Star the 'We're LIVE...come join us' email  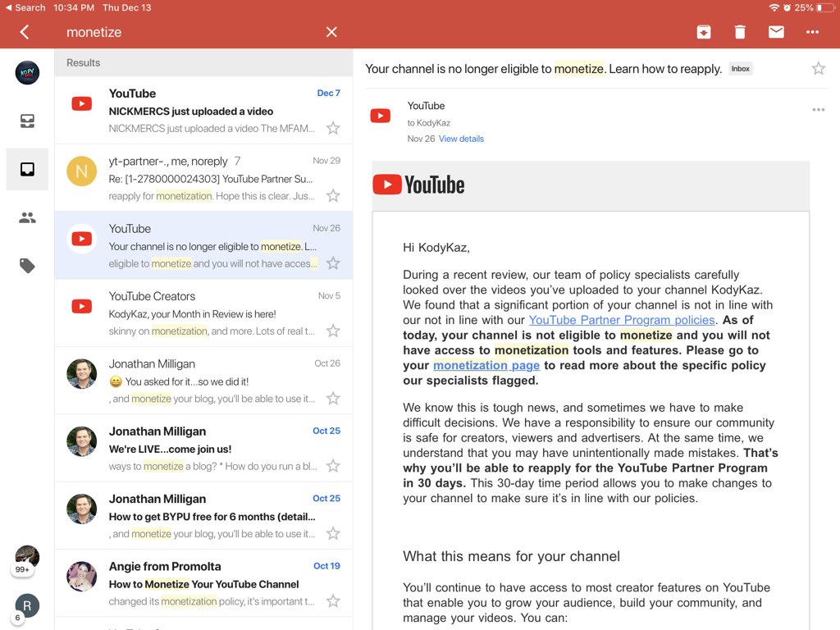[333, 466]
